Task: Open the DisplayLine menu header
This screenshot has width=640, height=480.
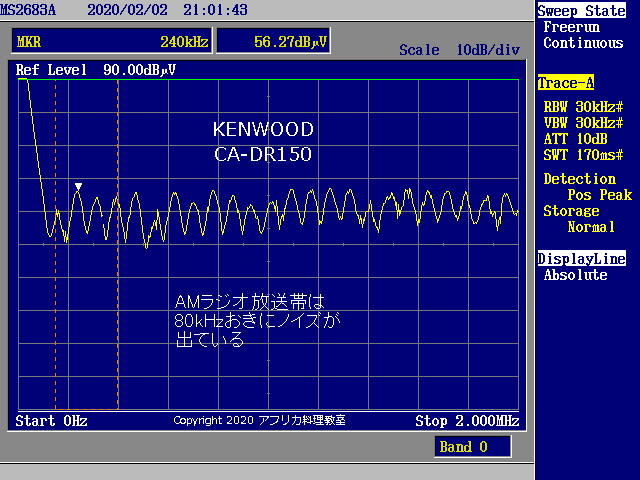Action: 582,258
